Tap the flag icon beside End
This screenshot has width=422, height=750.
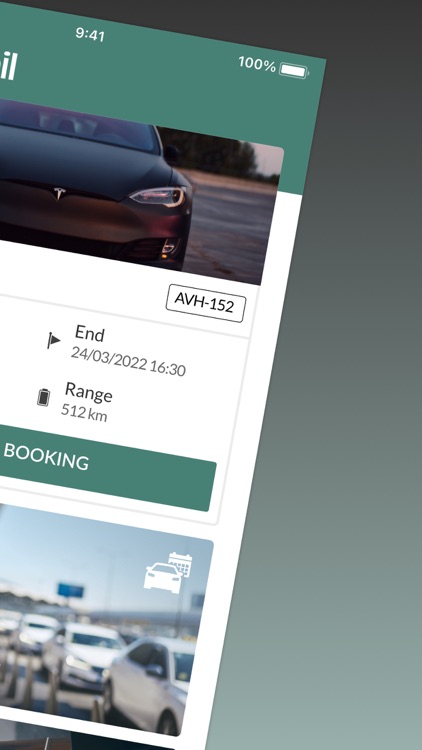(53, 340)
